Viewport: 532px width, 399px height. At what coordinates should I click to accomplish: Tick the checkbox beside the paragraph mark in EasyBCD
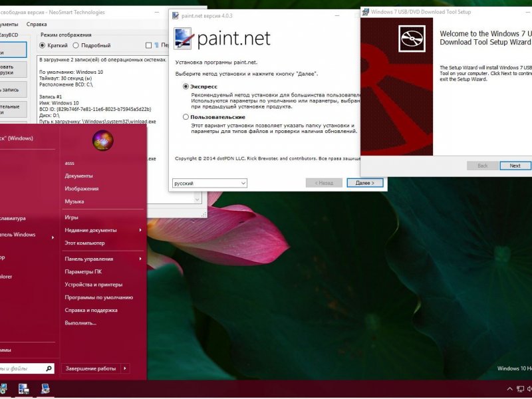(x=148, y=45)
